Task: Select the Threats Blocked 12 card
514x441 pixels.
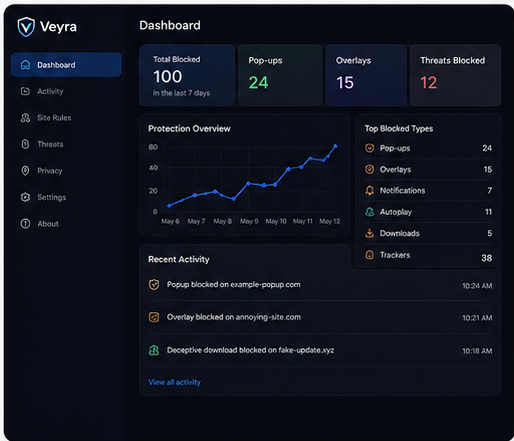Action: pos(455,75)
